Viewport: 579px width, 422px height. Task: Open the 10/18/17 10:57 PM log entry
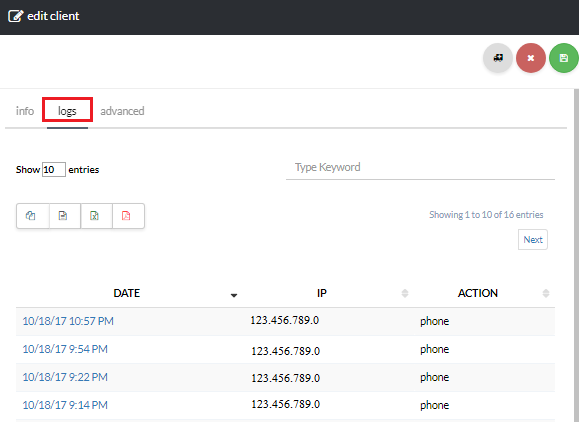tap(68, 321)
